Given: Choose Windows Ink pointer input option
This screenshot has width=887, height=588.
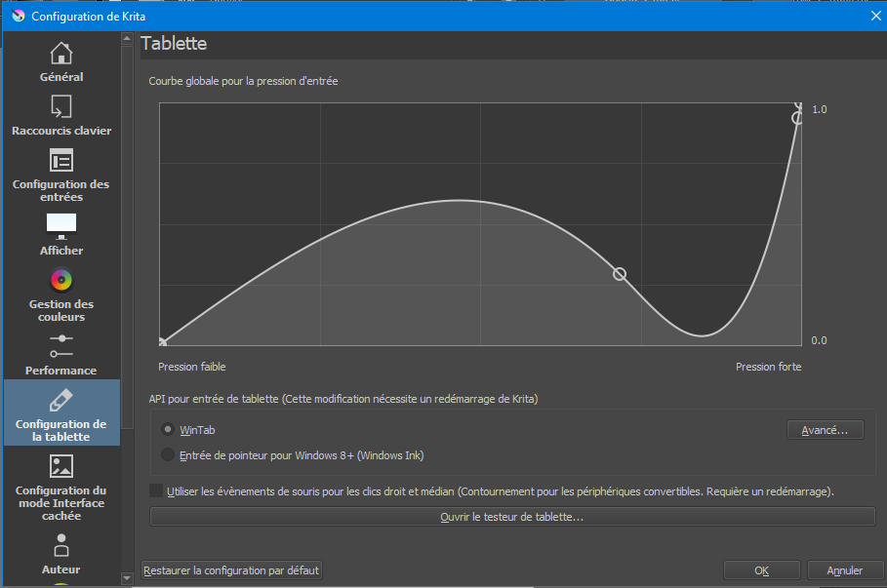Looking at the screenshot, I should 168,454.
